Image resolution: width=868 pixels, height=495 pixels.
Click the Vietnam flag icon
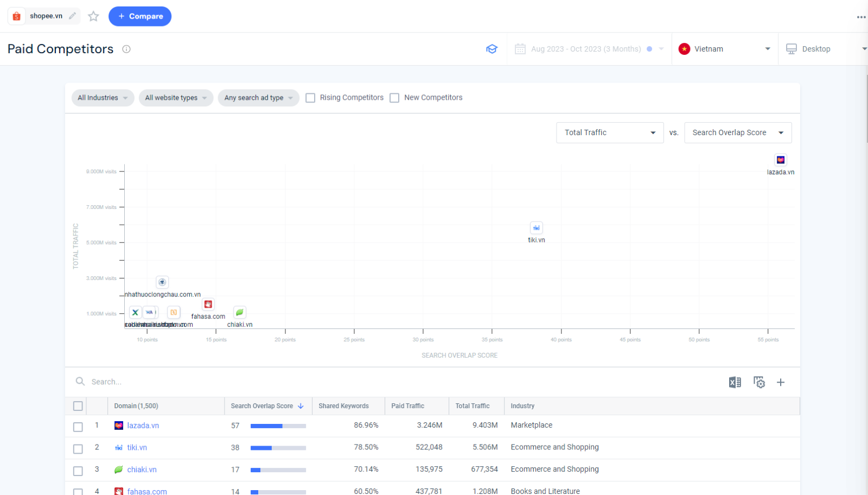coord(684,49)
